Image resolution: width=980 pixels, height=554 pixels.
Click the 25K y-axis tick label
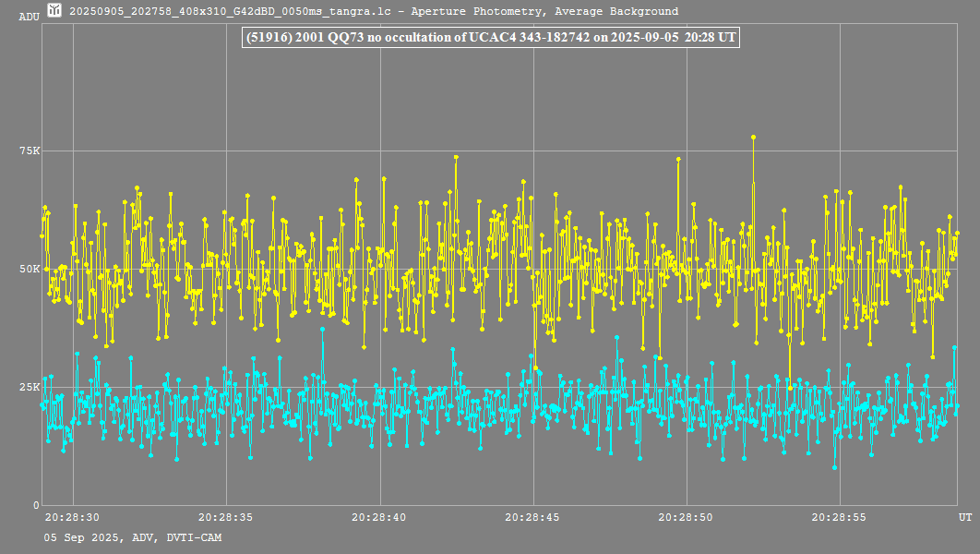click(x=30, y=387)
